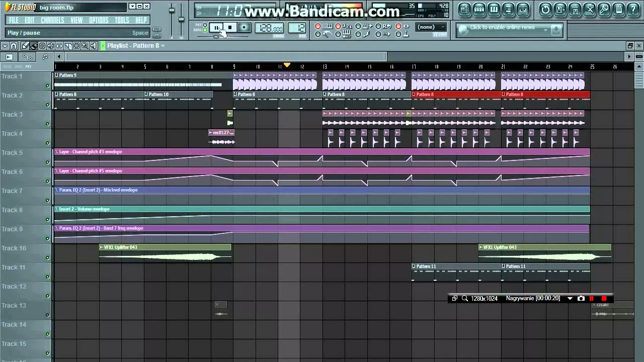Adjust the master pitch slider
The image size is (644, 362).
tap(181, 19)
